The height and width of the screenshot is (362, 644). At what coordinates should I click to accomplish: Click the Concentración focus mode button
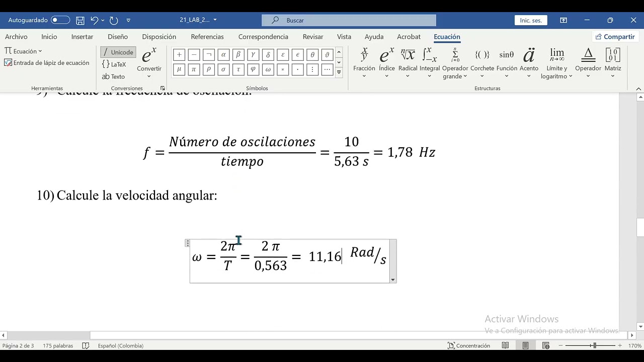(x=469, y=345)
